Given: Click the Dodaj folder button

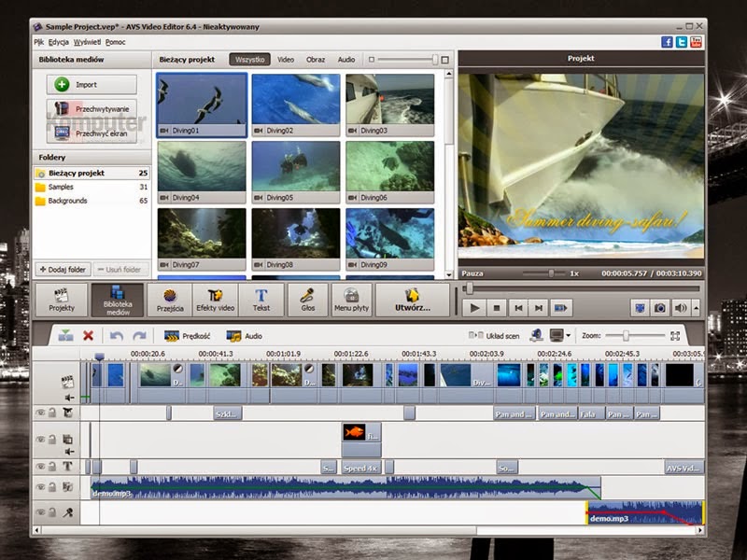Looking at the screenshot, I should pyautogui.click(x=63, y=269).
